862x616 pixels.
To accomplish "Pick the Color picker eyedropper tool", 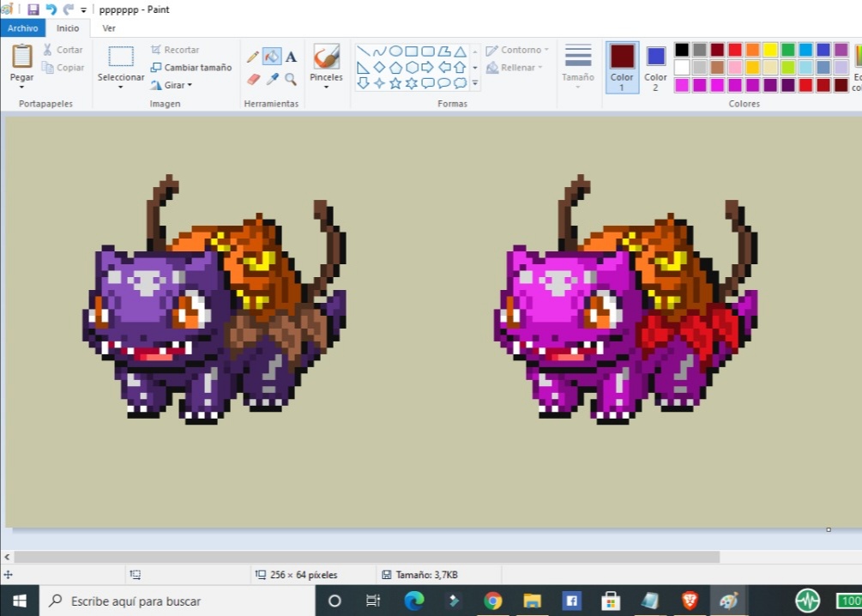I will (272, 79).
